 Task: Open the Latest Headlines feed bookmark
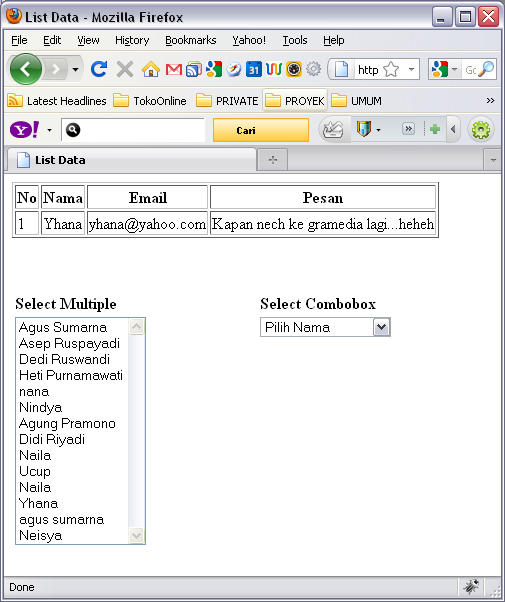coord(57,101)
